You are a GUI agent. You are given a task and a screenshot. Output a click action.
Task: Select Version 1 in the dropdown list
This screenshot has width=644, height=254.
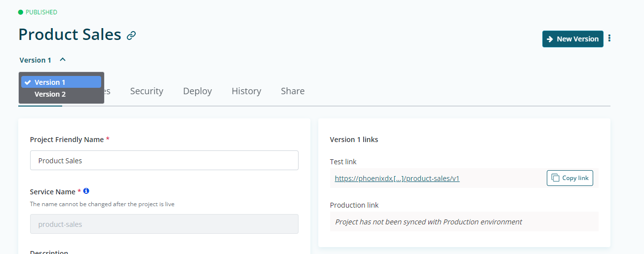coord(61,82)
